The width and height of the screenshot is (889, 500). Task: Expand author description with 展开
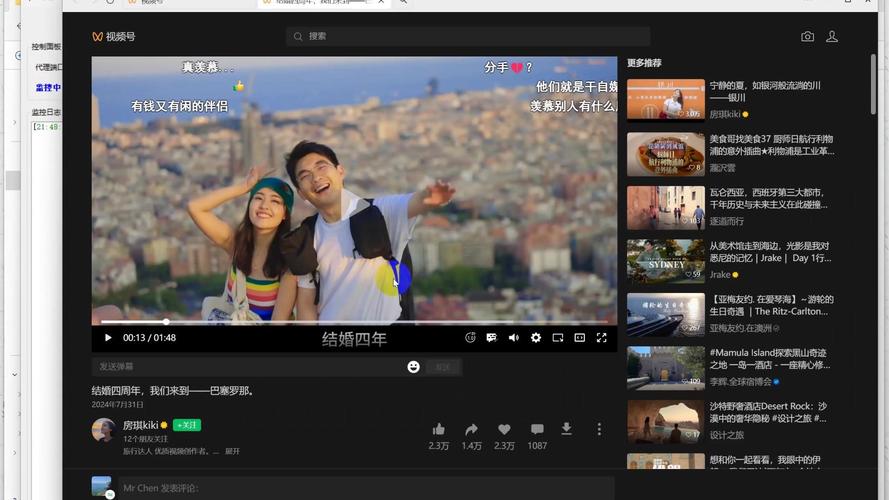[232, 451]
